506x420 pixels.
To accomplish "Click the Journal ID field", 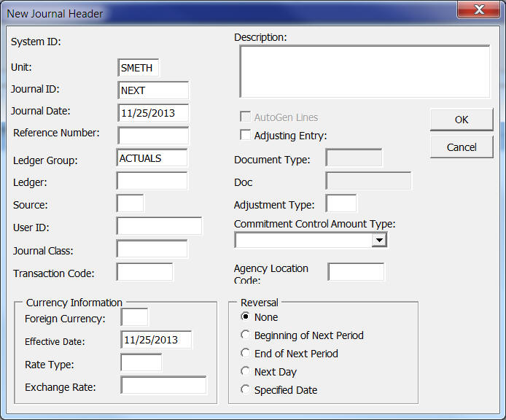I will 152,90.
